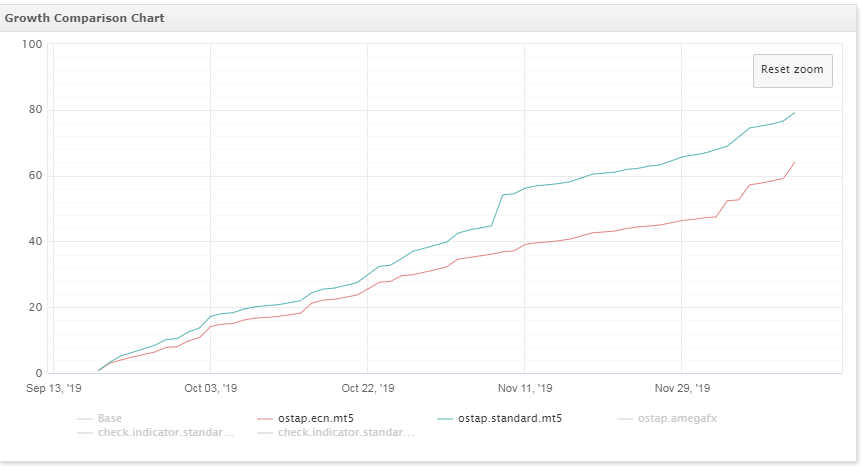Click the Reset zoom button
861x466 pixels.
(x=792, y=70)
